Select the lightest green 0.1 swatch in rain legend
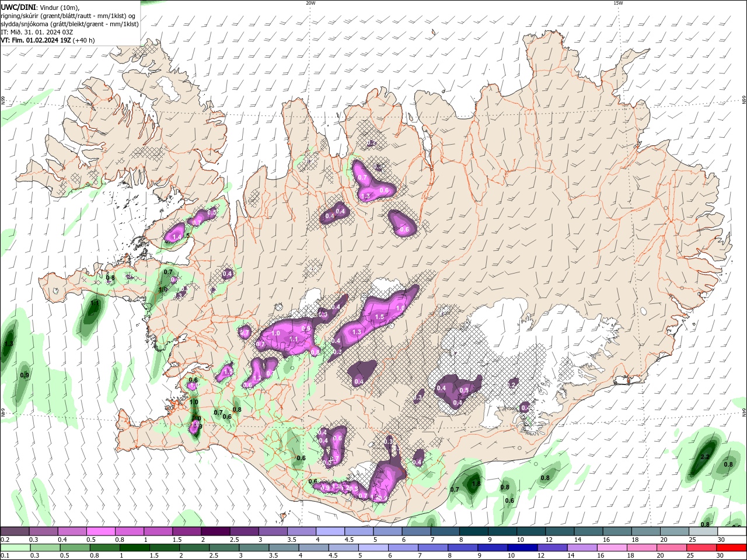The height and width of the screenshot is (560, 747). pyautogui.click(x=15, y=548)
